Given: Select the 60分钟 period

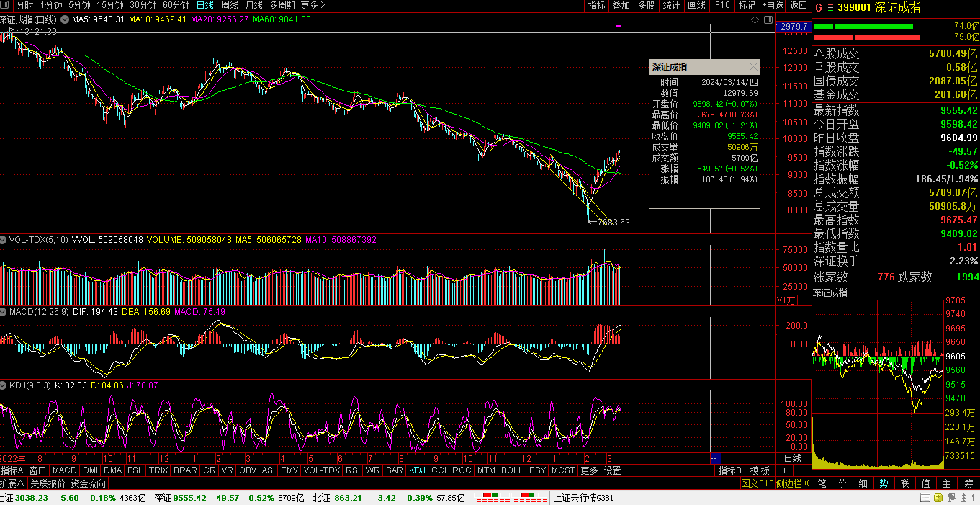Looking at the screenshot, I should click(x=176, y=5).
